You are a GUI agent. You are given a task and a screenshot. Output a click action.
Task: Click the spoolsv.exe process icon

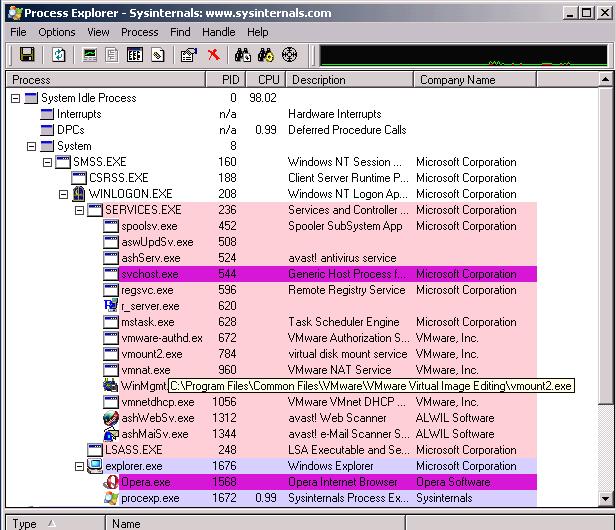click(x=111, y=226)
